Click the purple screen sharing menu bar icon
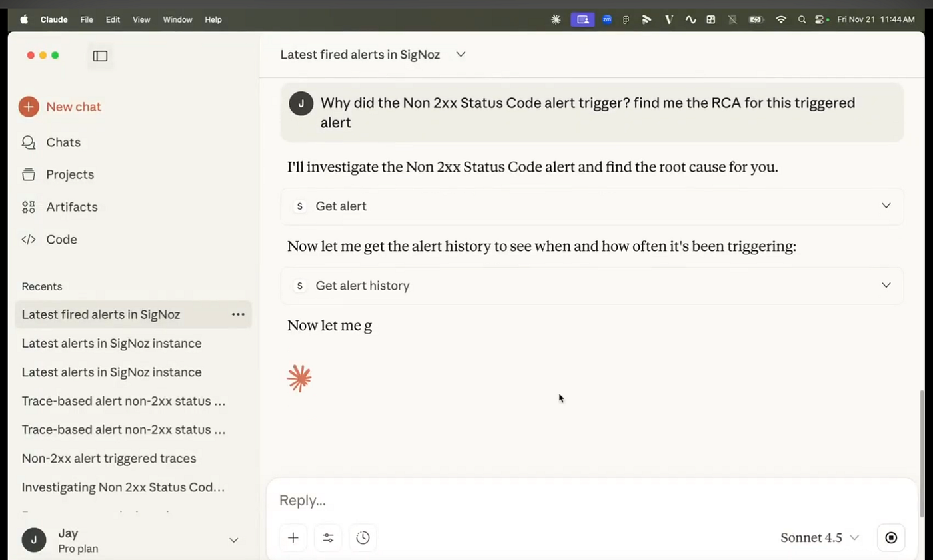 (x=582, y=20)
